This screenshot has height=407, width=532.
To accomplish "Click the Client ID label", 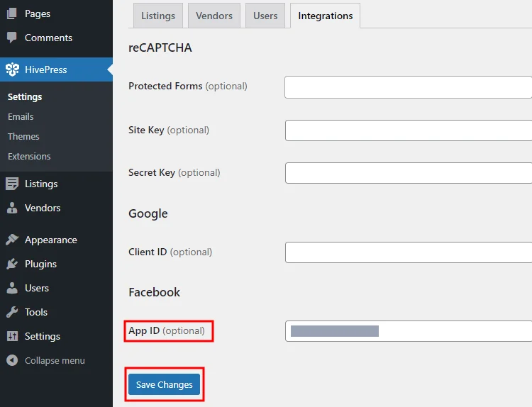I will 170,252.
